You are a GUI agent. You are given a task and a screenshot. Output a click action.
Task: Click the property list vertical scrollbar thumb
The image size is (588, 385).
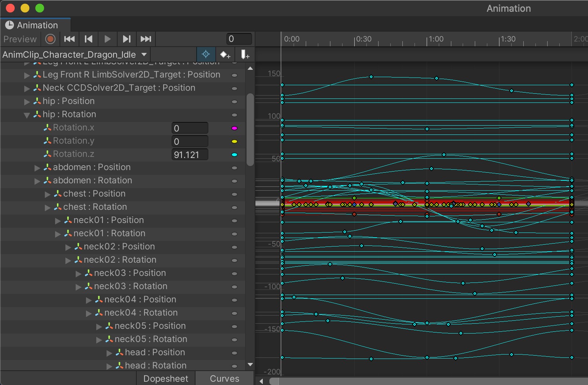tap(250, 130)
